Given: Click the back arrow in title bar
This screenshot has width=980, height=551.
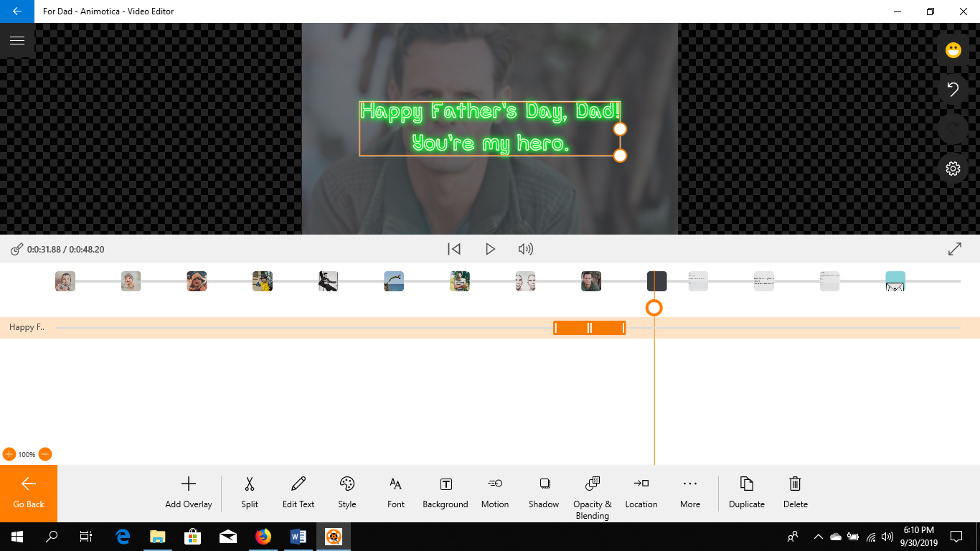Looking at the screenshot, I should pyautogui.click(x=17, y=11).
